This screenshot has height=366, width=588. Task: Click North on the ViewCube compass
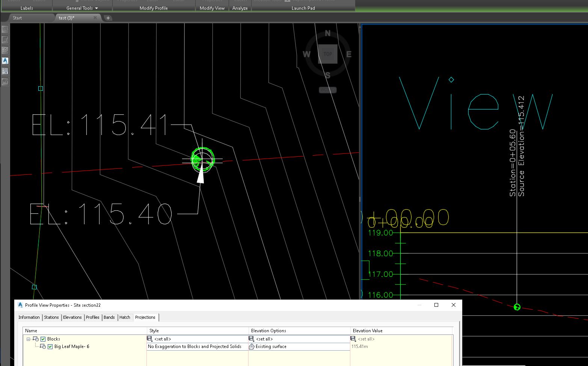(327, 33)
